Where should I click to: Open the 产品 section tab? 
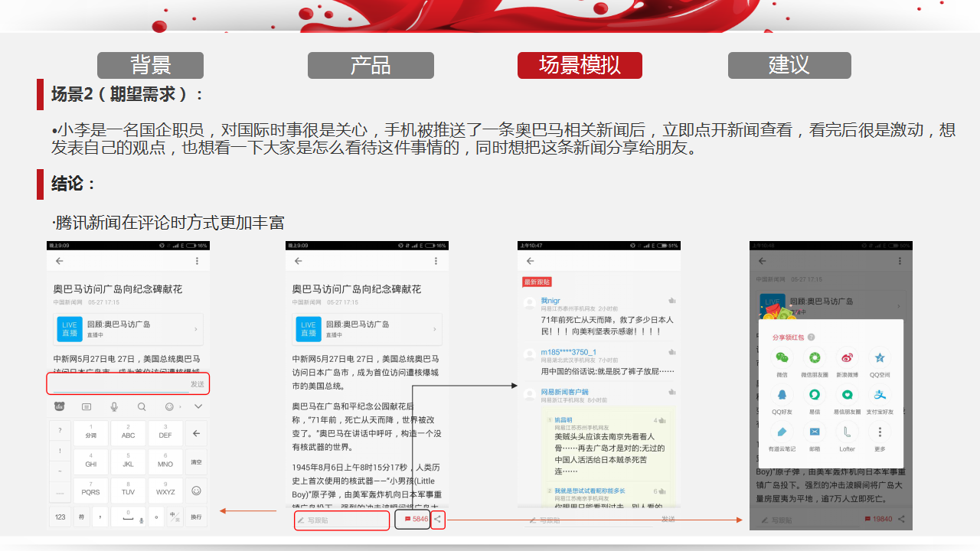(x=371, y=65)
